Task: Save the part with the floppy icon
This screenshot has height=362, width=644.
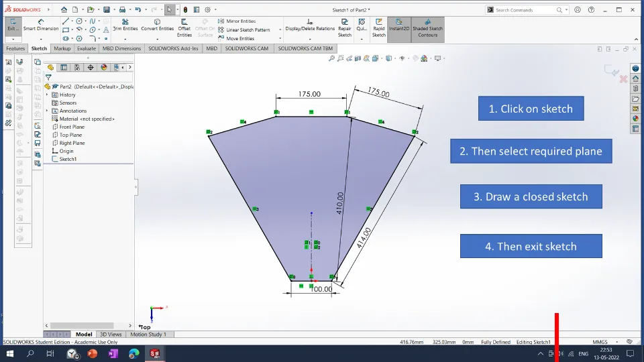Action: click(107, 10)
